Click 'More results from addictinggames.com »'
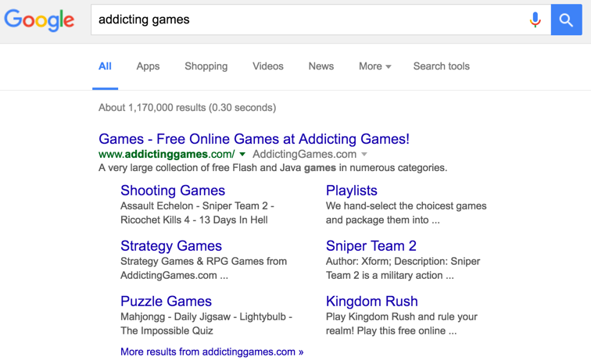This screenshot has height=364, width=591. (212, 352)
